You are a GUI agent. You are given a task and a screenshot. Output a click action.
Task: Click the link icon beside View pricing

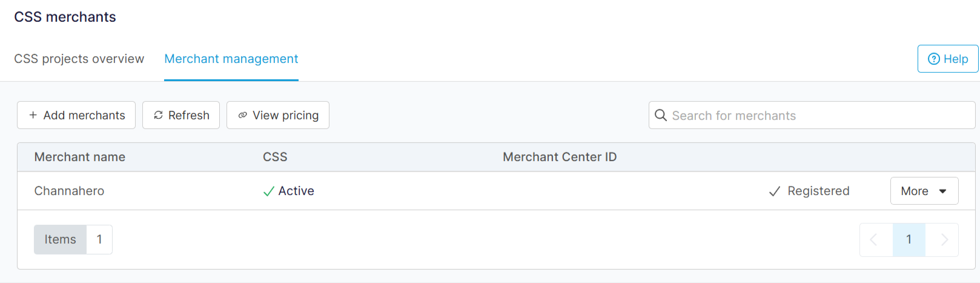[242, 115]
